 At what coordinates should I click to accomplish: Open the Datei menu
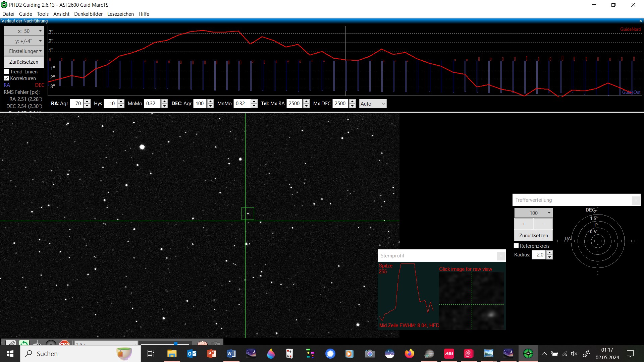coord(8,14)
